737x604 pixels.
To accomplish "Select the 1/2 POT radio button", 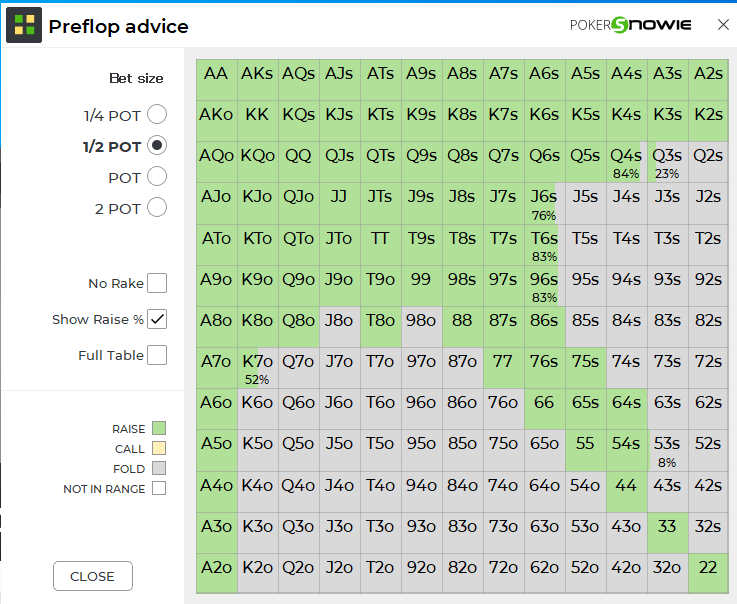I will 157,146.
